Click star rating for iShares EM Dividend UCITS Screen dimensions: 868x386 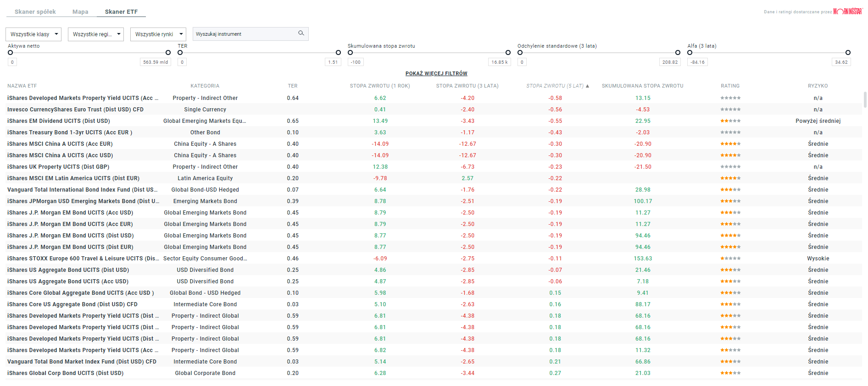[730, 121]
